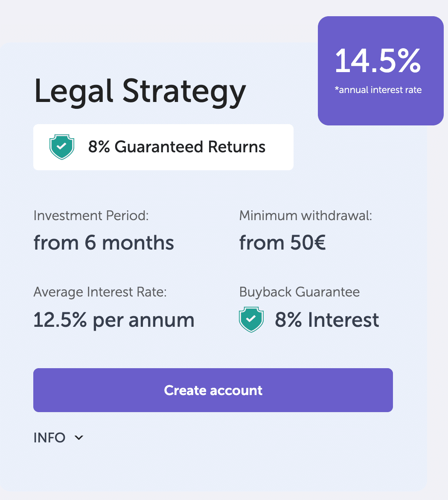The image size is (448, 500).
Task: Open INFO details link
Action: click(49, 438)
